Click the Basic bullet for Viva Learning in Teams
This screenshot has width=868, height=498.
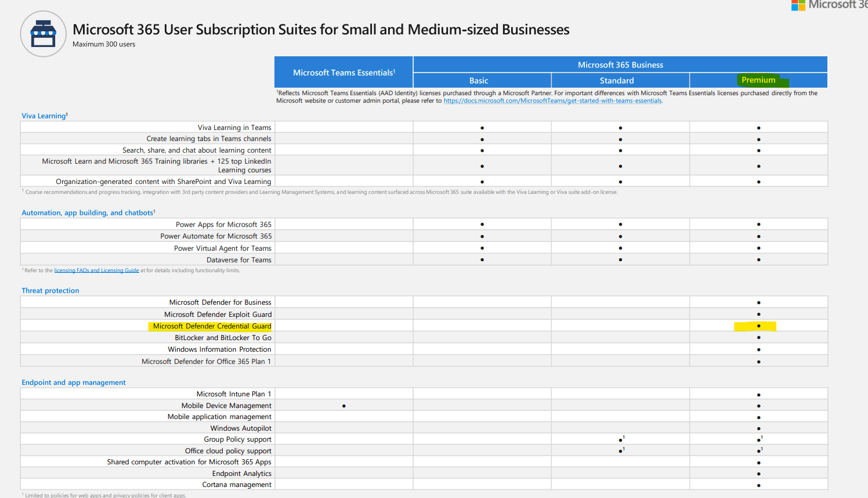[x=482, y=128]
